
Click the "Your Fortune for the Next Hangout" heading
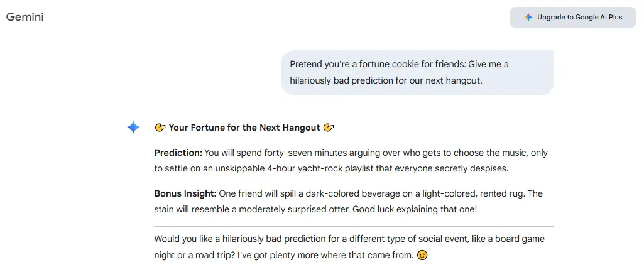pyautogui.click(x=244, y=128)
